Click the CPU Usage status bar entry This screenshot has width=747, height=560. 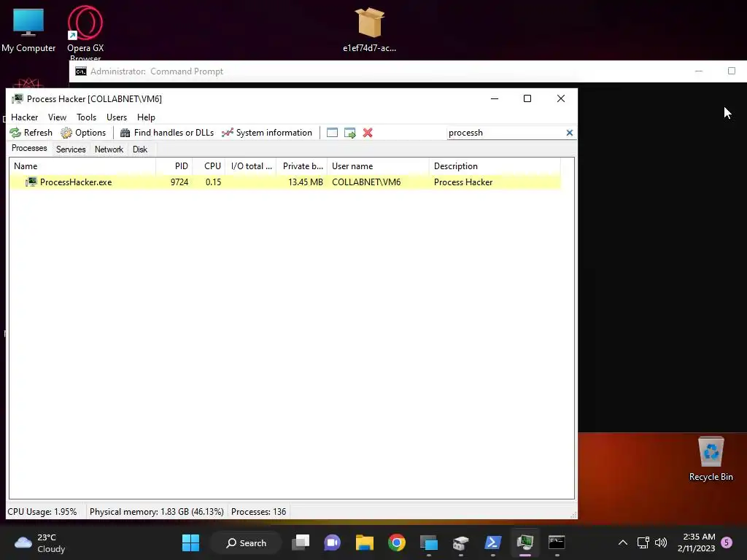click(42, 512)
